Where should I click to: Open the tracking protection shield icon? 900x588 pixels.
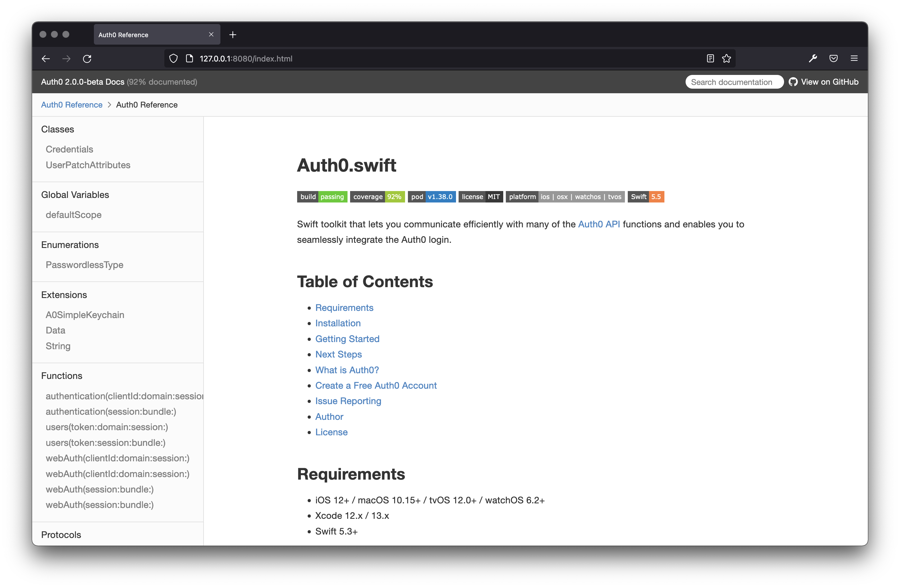coord(173,59)
